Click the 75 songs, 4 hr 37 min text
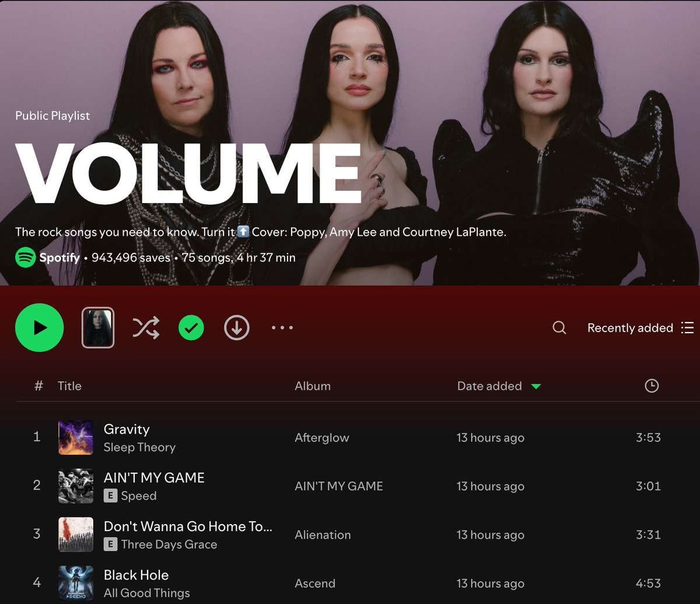Image resolution: width=700 pixels, height=604 pixels. click(239, 257)
